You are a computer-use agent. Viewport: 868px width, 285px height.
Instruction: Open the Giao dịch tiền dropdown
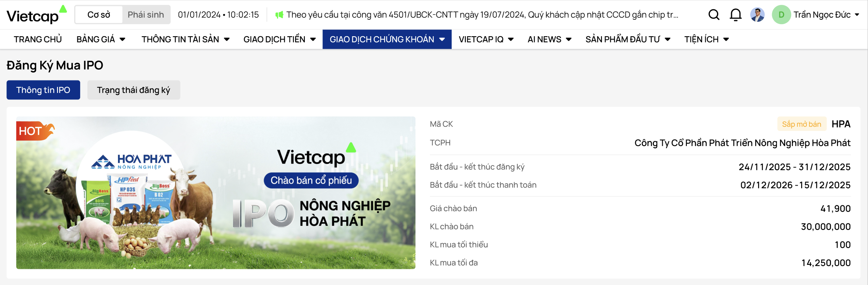click(279, 39)
